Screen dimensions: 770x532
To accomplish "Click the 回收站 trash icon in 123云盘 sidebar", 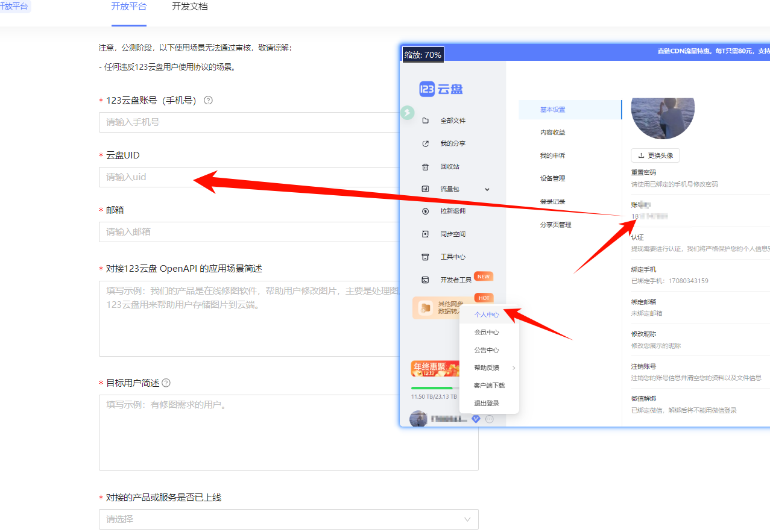I will click(x=425, y=166).
